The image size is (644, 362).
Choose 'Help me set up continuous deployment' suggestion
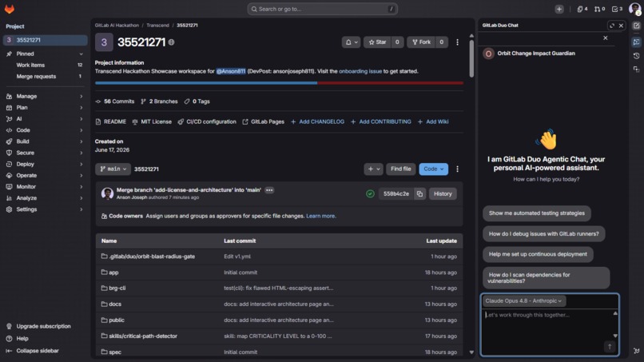tap(538, 254)
